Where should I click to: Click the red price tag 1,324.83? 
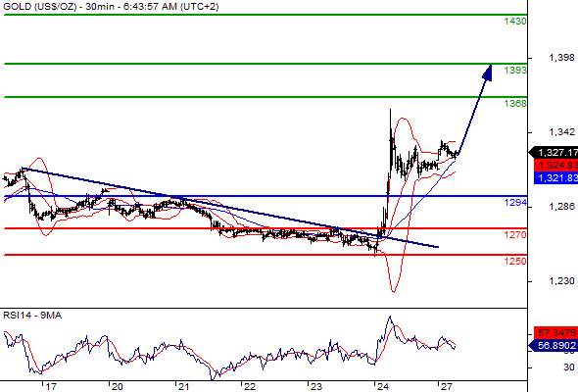click(x=555, y=166)
